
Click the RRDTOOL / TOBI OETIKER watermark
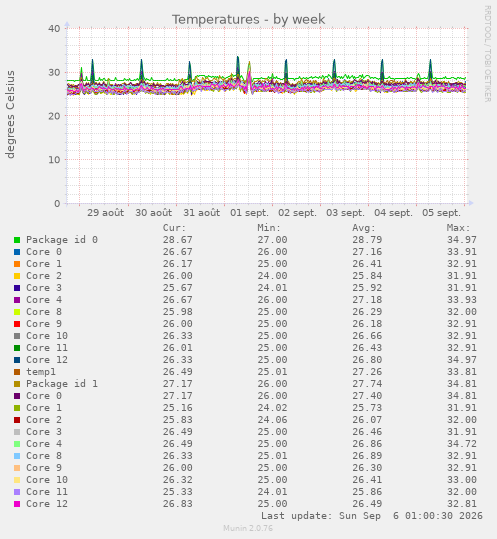(x=488, y=54)
